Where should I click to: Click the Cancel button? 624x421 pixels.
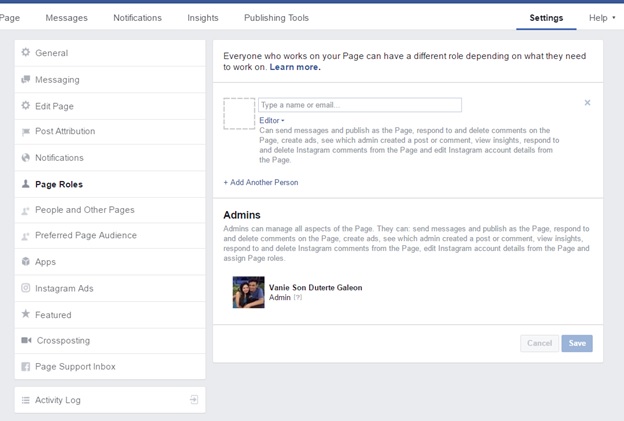click(x=539, y=343)
